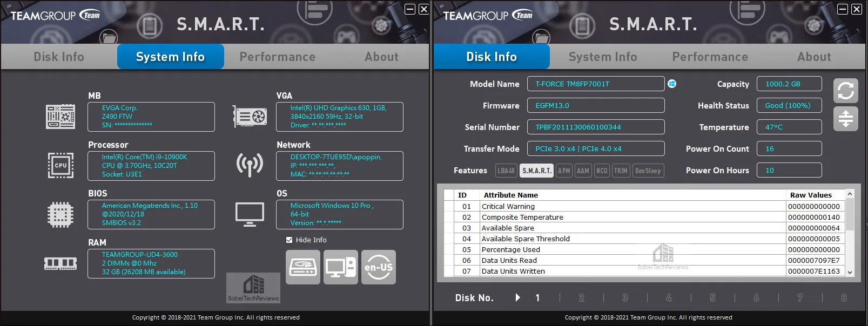The height and width of the screenshot is (326, 868).
Task: Switch to System Info tab in the right window
Action: pyautogui.click(x=603, y=57)
